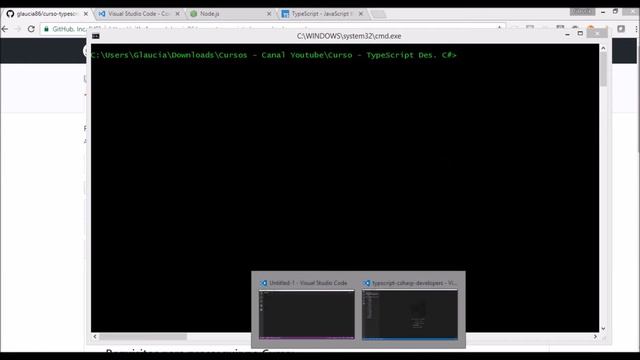The image size is (640, 360).
Task: Open the Untitled-1 Visual Studio Code preview
Action: click(x=307, y=315)
